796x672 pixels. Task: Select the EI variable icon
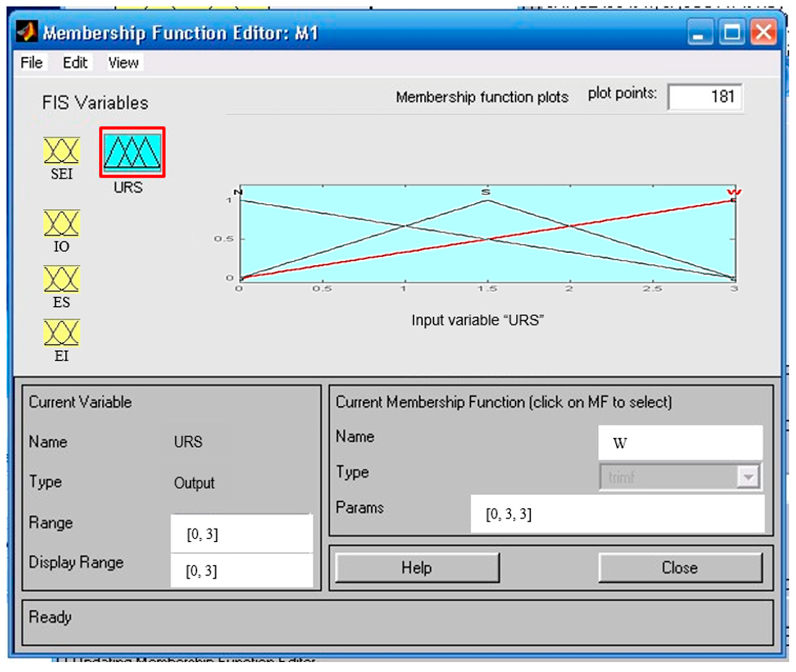pyautogui.click(x=61, y=333)
